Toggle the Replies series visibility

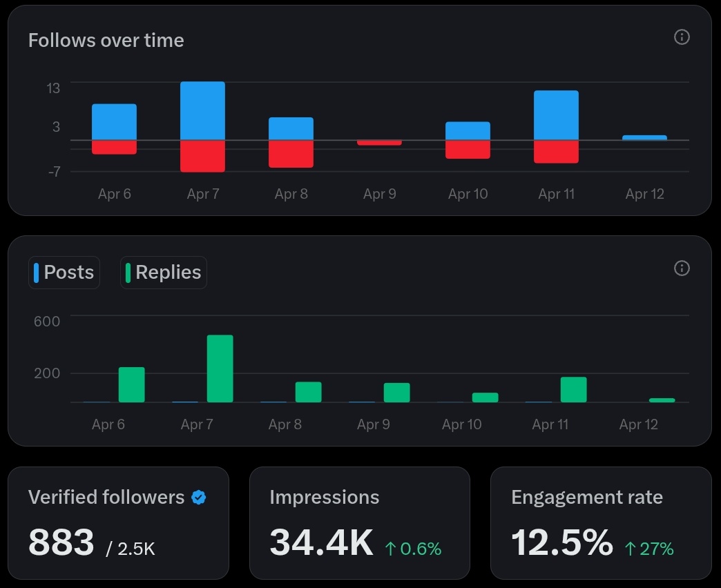[x=163, y=272]
